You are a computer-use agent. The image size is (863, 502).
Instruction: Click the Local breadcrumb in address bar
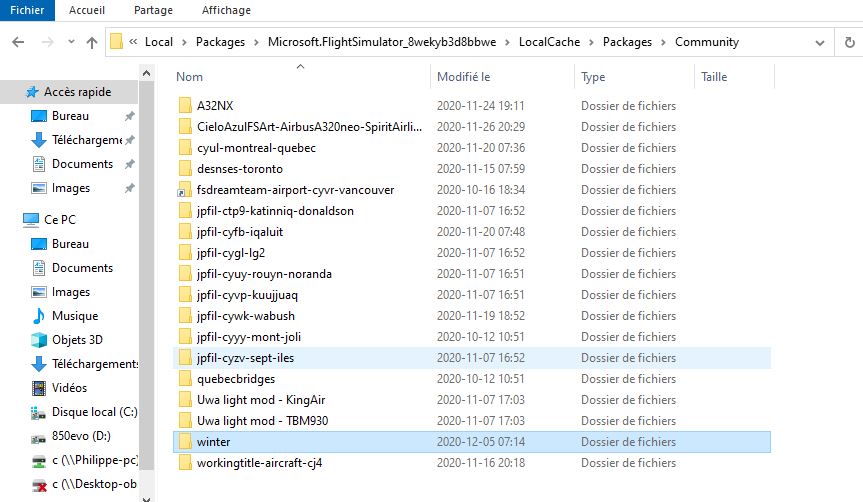pos(159,42)
